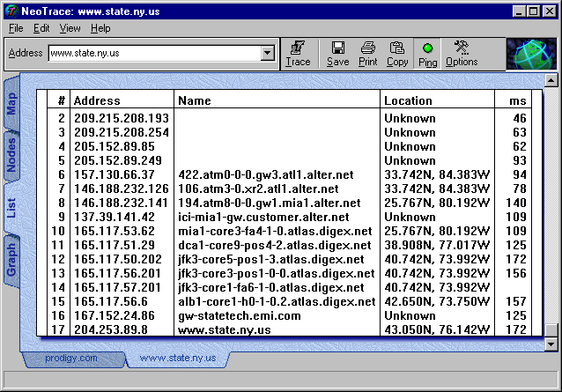Click the name 422.atm0-0-0.gw3.atl1.alter.net
This screenshot has width=562, height=392.
[x=266, y=174]
